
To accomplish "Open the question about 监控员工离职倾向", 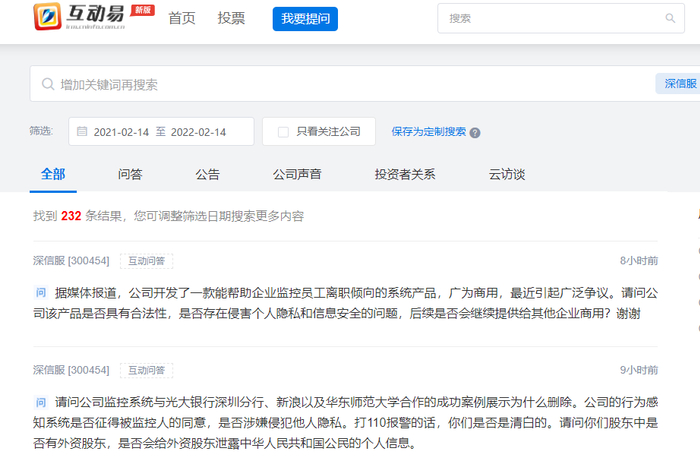I will (346, 303).
